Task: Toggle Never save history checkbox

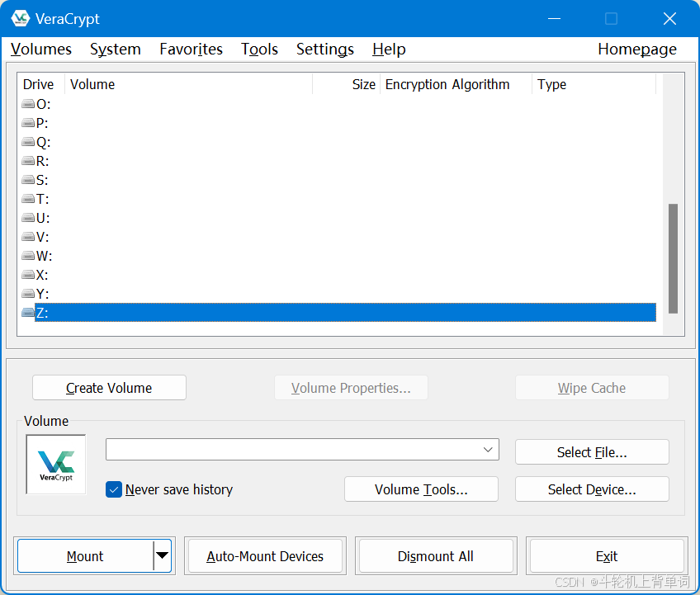Action: click(x=114, y=489)
